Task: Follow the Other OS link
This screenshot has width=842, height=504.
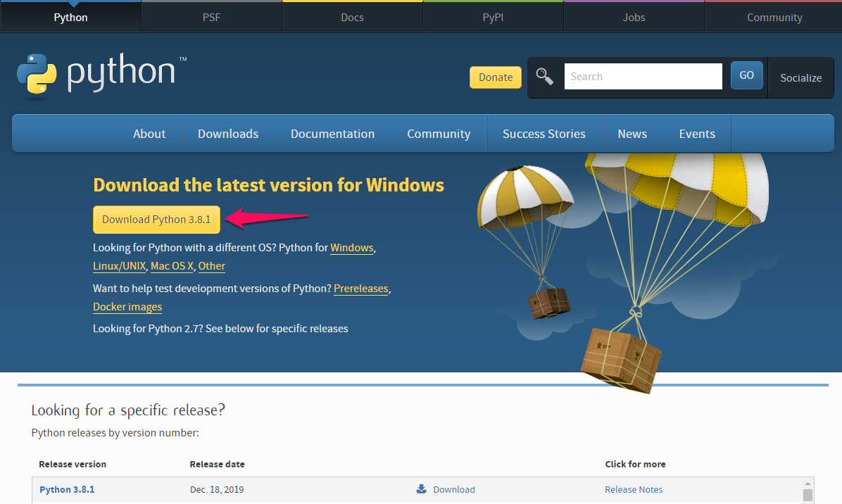Action: [x=212, y=265]
